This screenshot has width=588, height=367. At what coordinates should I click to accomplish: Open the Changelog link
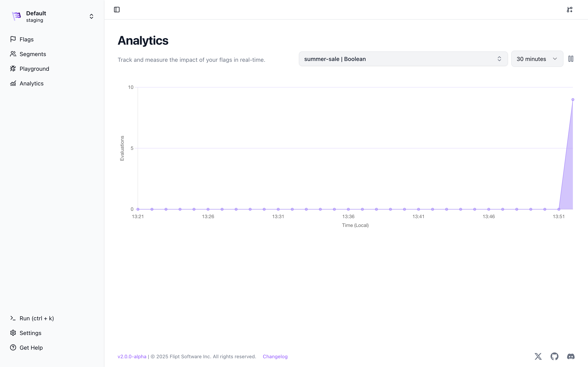pos(275,356)
